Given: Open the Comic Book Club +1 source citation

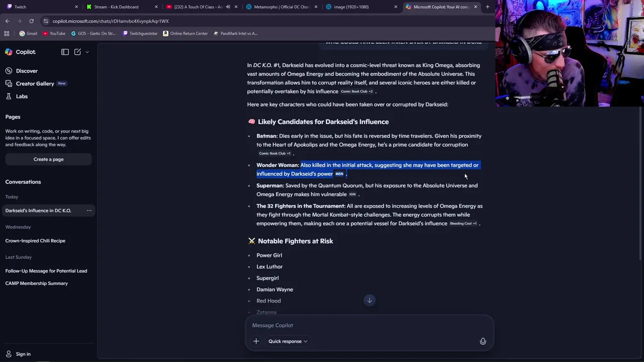Looking at the screenshot, I should [x=275, y=153].
